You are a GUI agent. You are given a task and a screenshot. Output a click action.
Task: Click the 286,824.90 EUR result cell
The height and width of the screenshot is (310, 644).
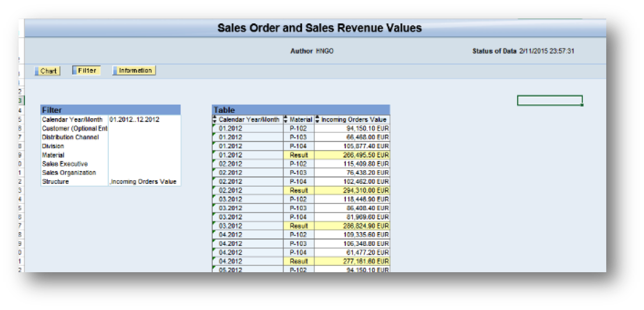click(x=352, y=226)
